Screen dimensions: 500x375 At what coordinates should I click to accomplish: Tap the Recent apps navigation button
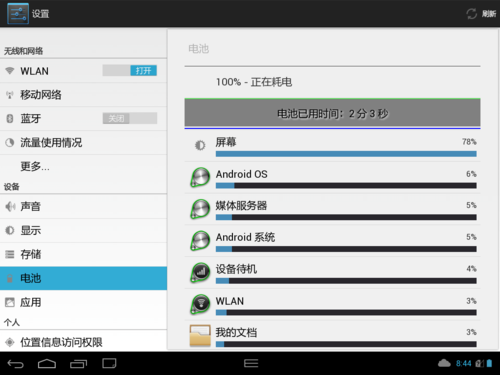pos(79,363)
